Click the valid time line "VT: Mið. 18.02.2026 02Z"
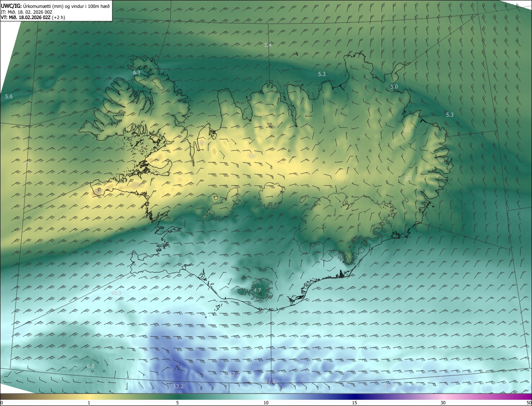The height and width of the screenshot is (406, 532). coord(26,17)
